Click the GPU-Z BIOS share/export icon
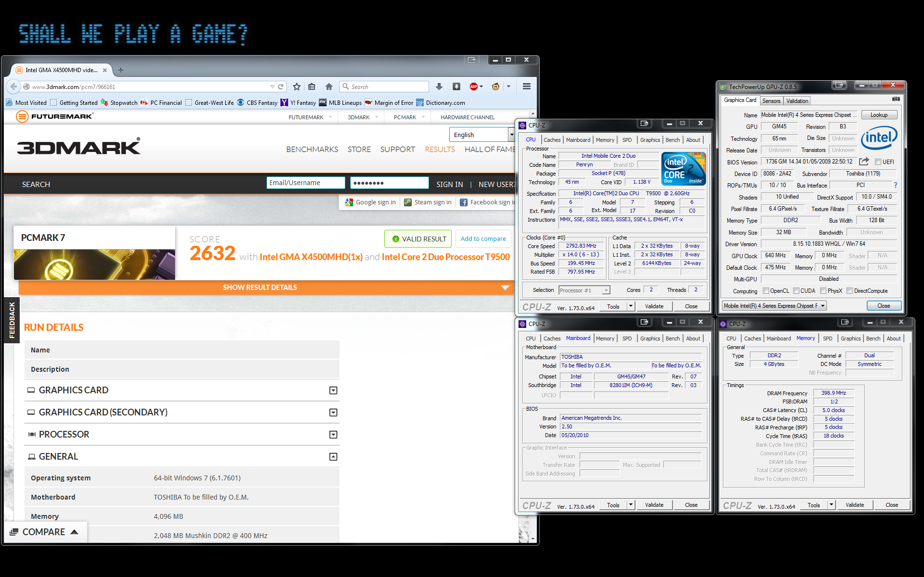Image resolution: width=924 pixels, height=577 pixels. 864,162
